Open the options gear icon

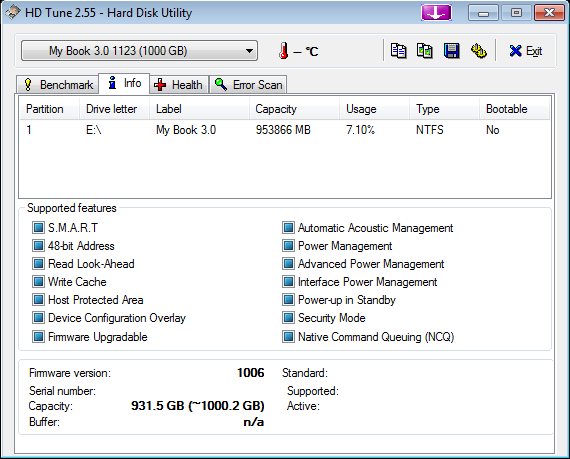[479, 51]
